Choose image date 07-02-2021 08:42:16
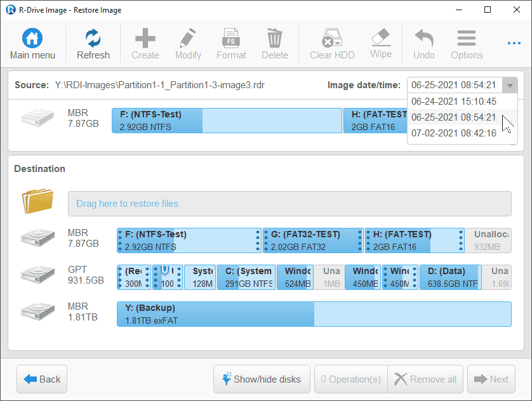 pos(454,133)
